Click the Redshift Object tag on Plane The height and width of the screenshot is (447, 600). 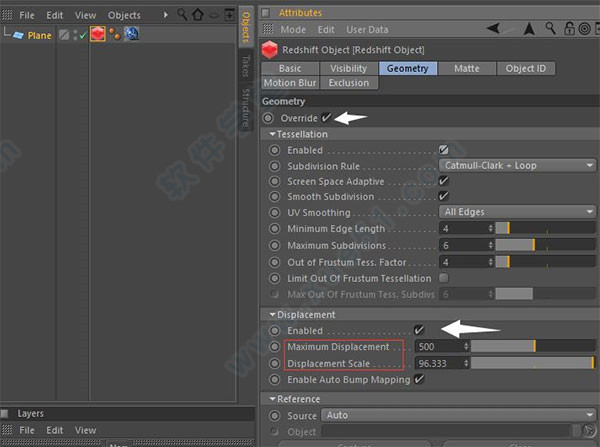pos(98,35)
